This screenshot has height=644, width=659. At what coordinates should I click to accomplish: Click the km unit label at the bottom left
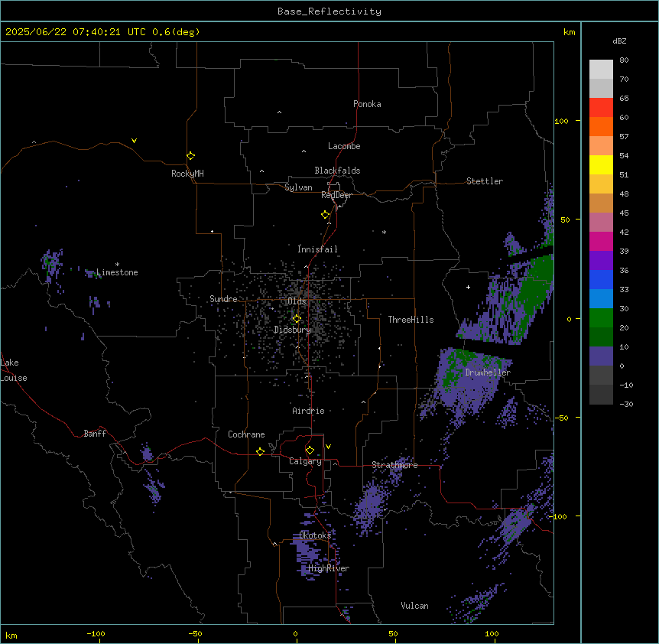click(11, 635)
